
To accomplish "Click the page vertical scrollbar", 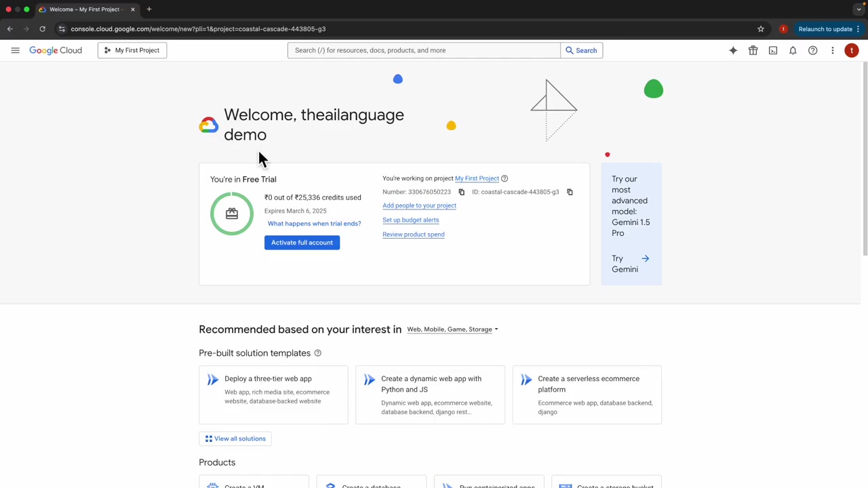I will click(865, 159).
